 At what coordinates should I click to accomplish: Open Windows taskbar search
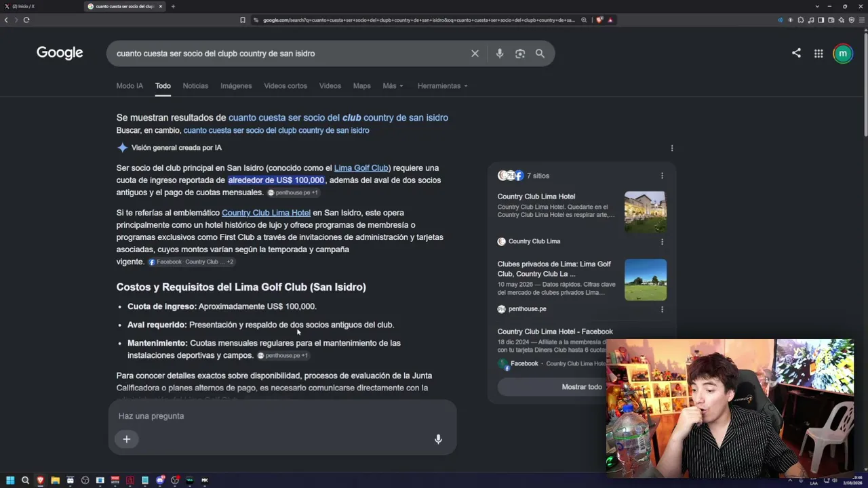[x=25, y=481]
